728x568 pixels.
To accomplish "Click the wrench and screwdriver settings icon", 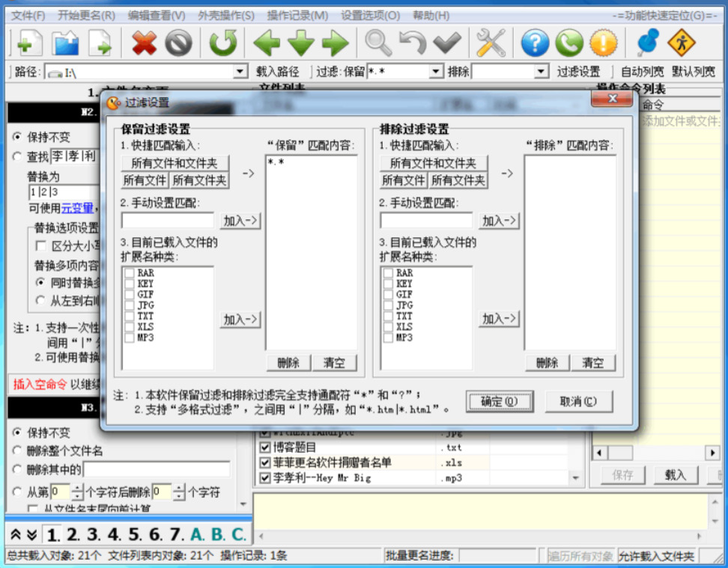I will 491,43.
